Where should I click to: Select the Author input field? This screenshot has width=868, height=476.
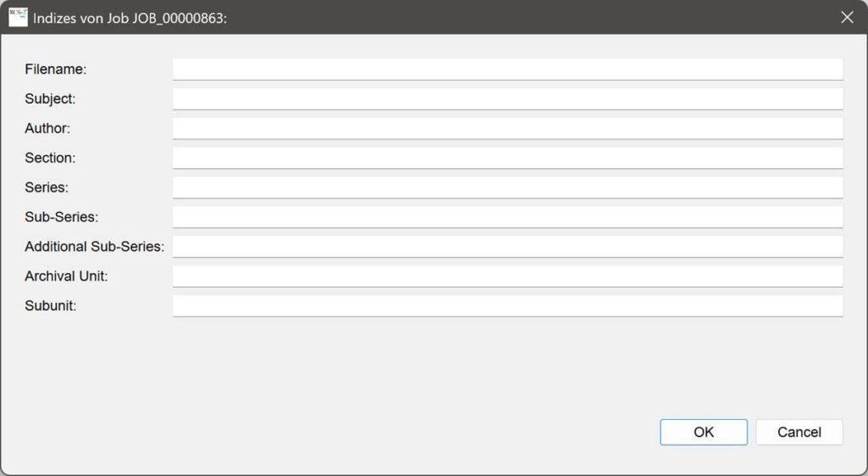click(507, 128)
